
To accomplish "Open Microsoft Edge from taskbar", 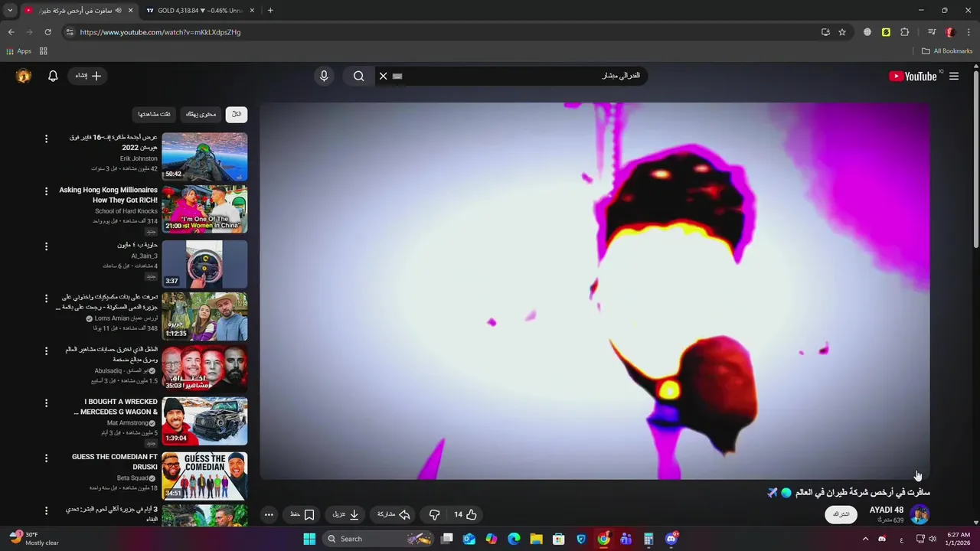I will coord(514,539).
